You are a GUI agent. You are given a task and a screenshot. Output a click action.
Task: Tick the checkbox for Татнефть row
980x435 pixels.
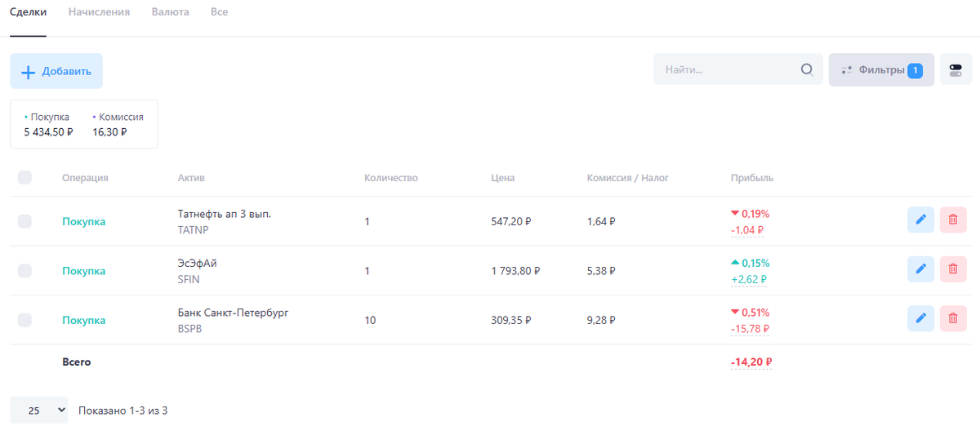(24, 221)
